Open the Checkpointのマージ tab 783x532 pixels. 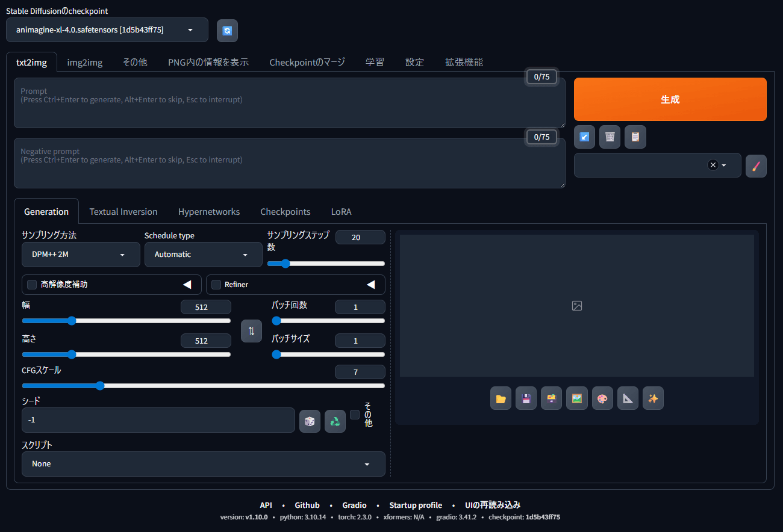pyautogui.click(x=307, y=62)
